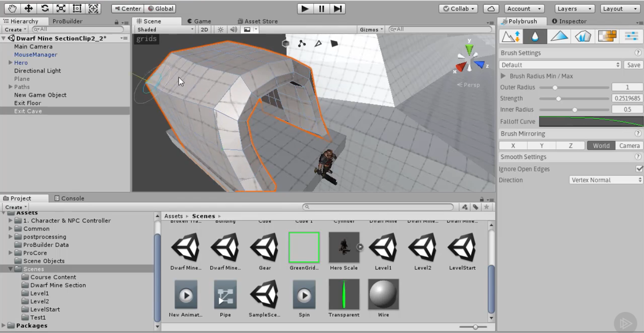Screen dimensions: 644x333
Task: Toggle Y axis brush mirroring
Action: coord(542,146)
